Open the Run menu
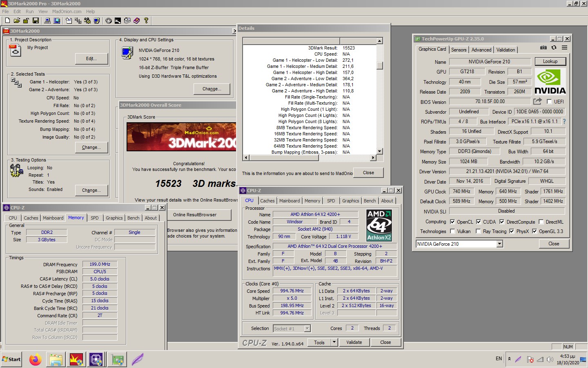This screenshot has width=588, height=368. click(x=30, y=11)
